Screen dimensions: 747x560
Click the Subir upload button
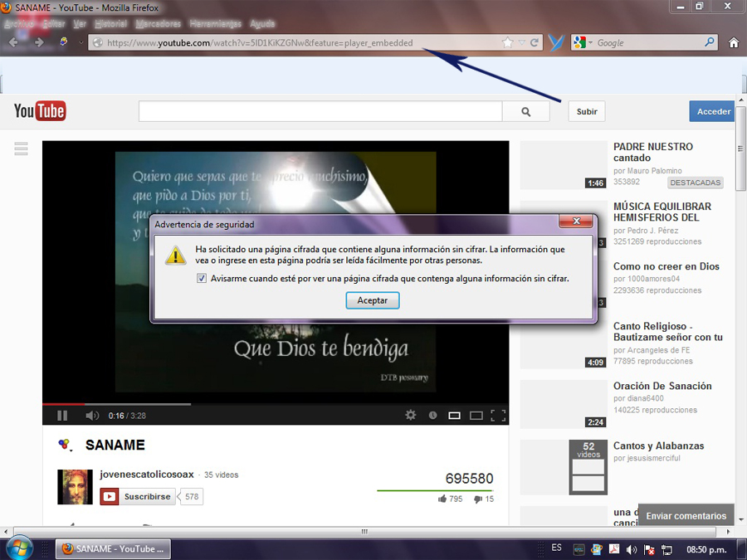(x=587, y=111)
